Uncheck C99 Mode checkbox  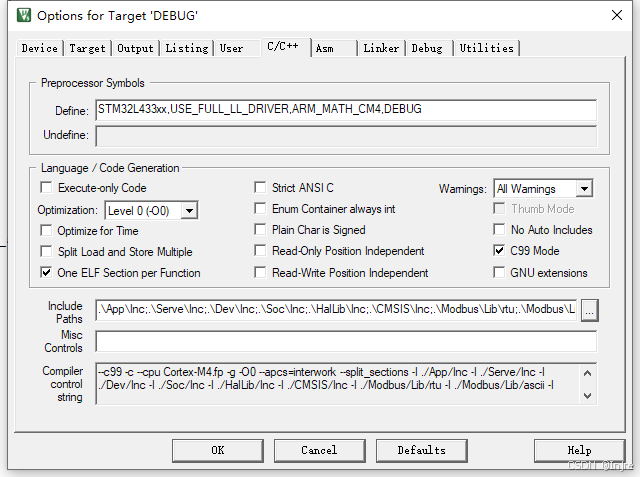click(x=499, y=250)
